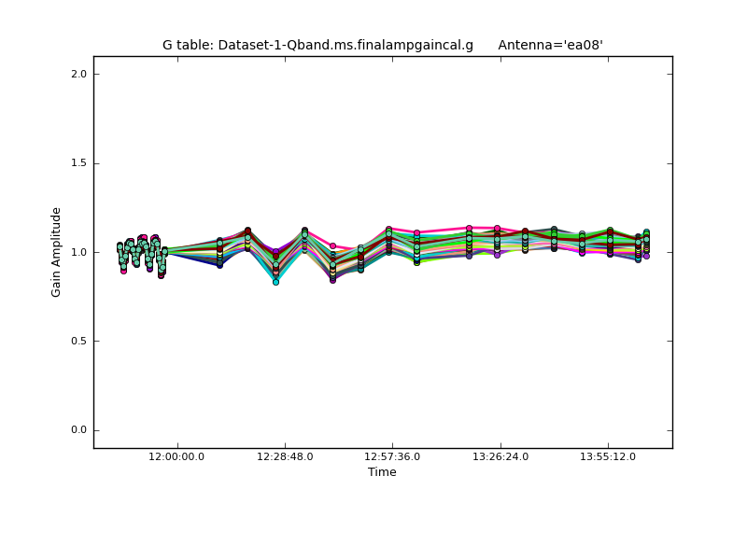Click the 13:55:12.0 time tick label
This screenshot has height=560, width=747.
pos(608,456)
